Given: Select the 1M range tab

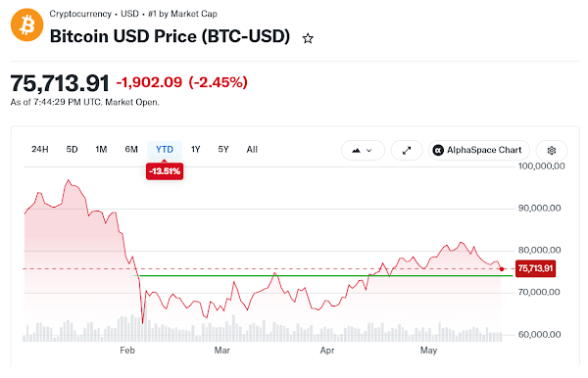Looking at the screenshot, I should coord(101,150).
